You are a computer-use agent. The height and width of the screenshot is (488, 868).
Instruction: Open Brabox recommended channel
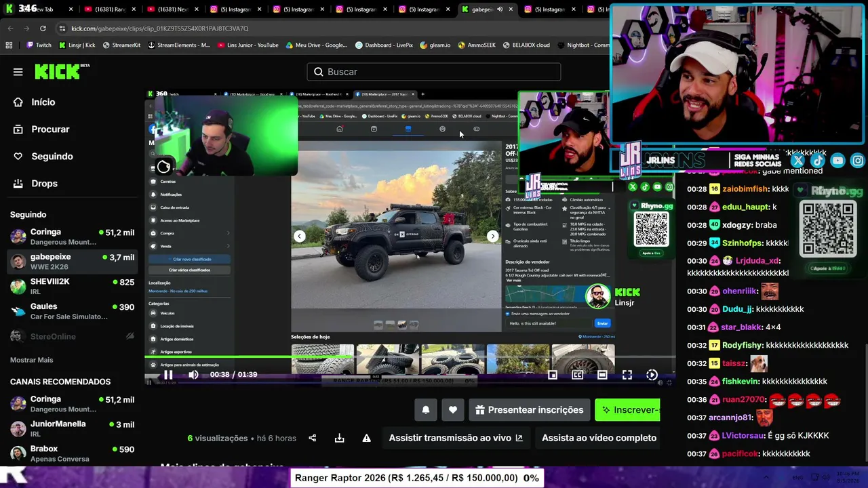coord(72,453)
